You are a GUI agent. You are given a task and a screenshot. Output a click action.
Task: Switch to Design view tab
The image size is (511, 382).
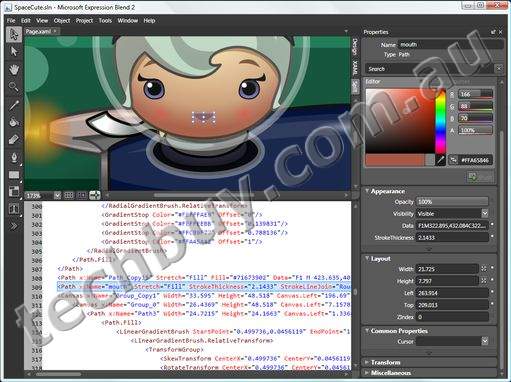355,47
